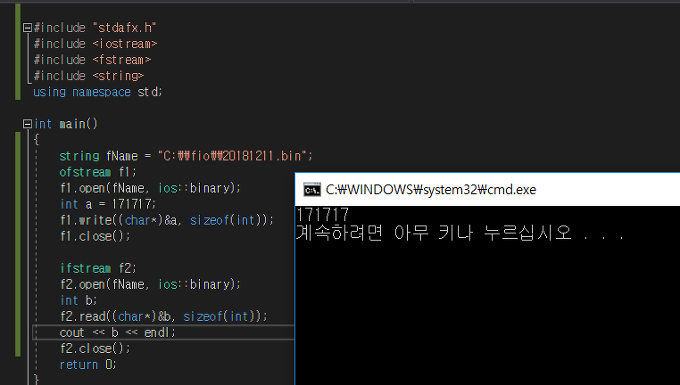Click the ofstream f1 declaration
680x385 pixels.
point(98,172)
